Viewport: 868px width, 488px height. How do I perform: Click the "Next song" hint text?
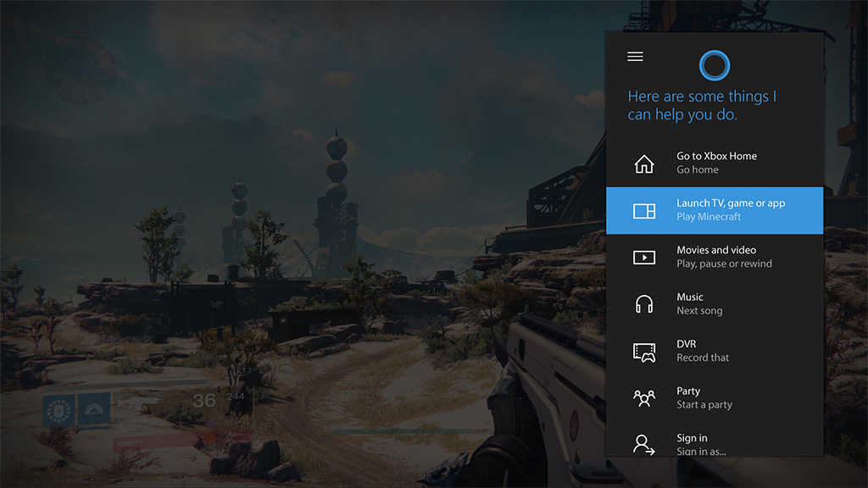(699, 311)
